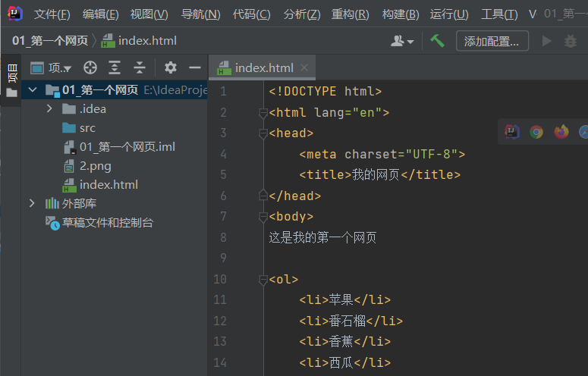Open the user account dropdown icon
This screenshot has height=376, width=588.
pos(402,41)
